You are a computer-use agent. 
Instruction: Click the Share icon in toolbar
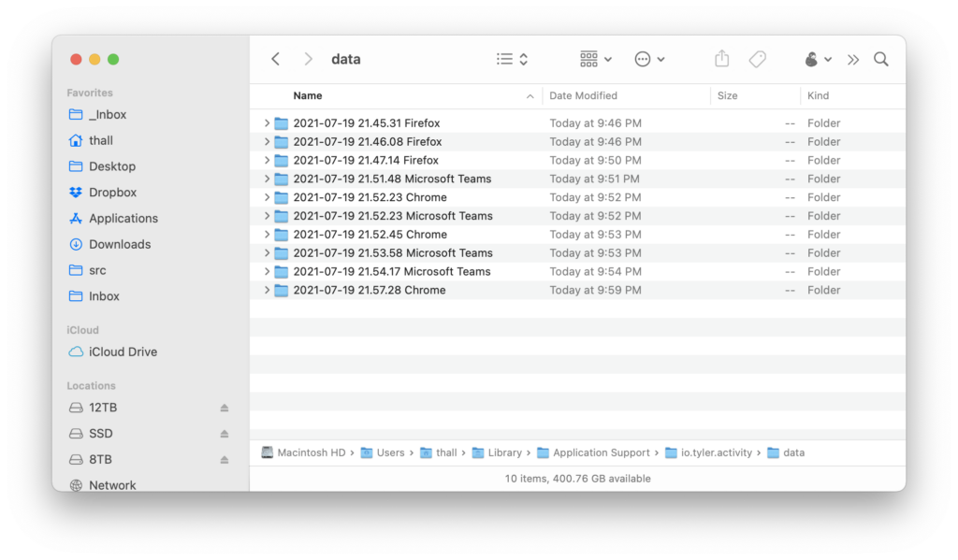721,59
